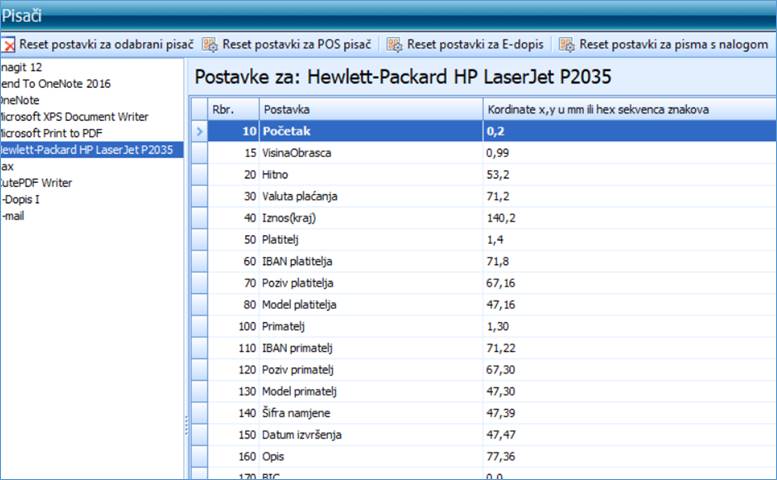Select Microsoft Print to PDF

coord(51,133)
